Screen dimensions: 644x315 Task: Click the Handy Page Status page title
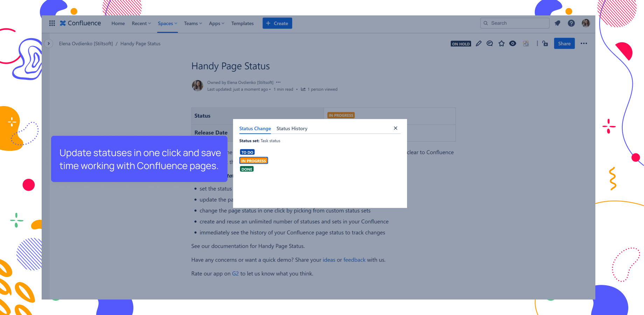(231, 66)
